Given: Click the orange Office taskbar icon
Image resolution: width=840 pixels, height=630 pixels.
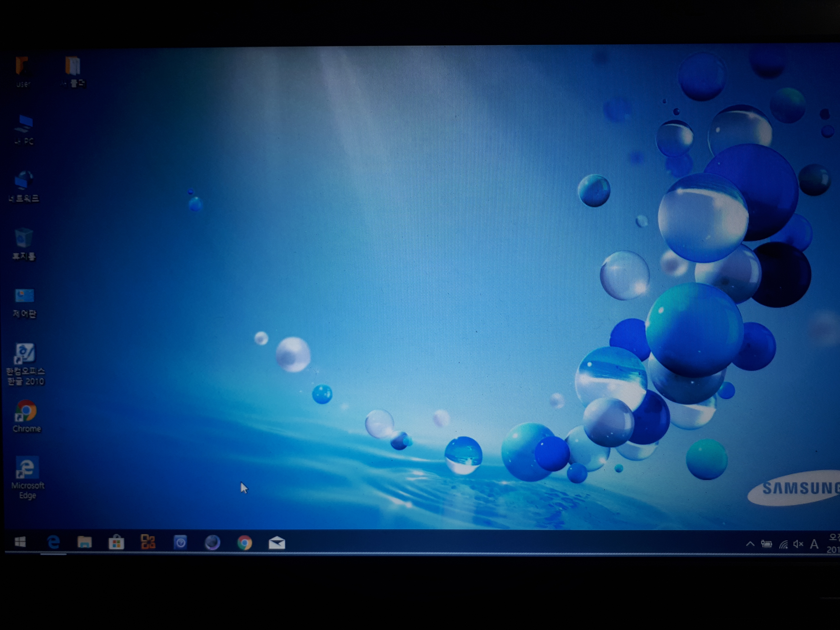Looking at the screenshot, I should tap(148, 542).
